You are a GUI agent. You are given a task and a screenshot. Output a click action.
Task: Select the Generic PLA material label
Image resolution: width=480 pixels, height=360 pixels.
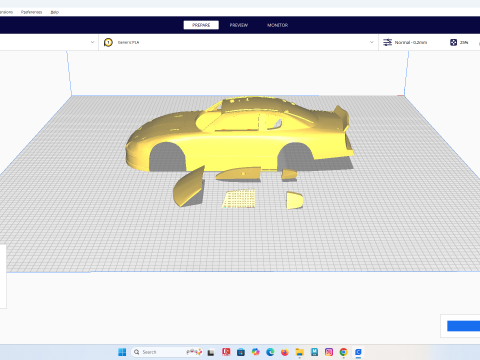[x=128, y=42]
